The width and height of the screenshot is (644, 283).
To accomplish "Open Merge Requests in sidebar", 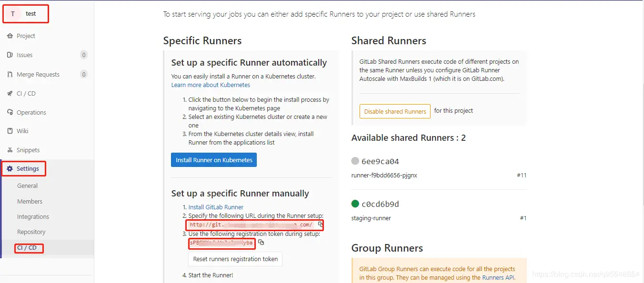I will 38,75.
